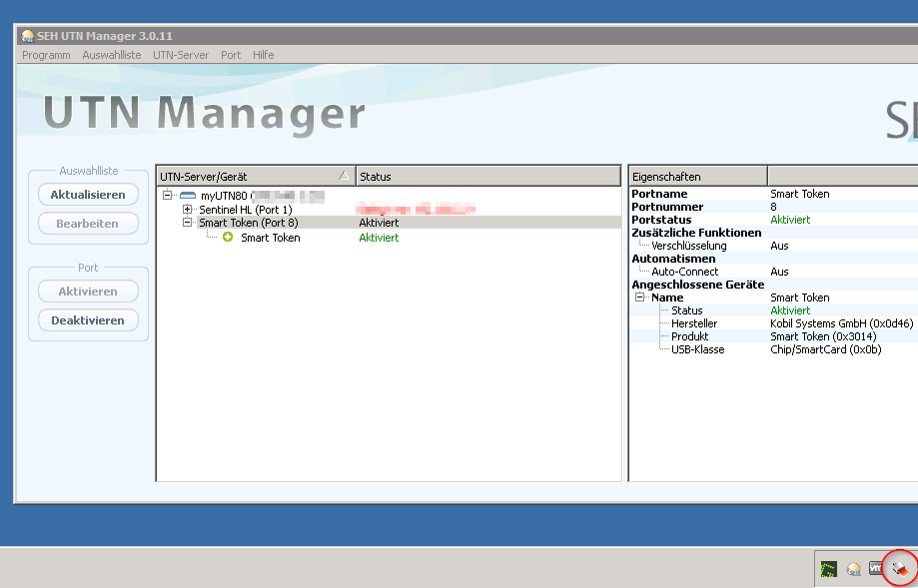Viewport: 918px width, 588px height.
Task: Click the Auto-Connect value Aus
Action: coord(779,272)
